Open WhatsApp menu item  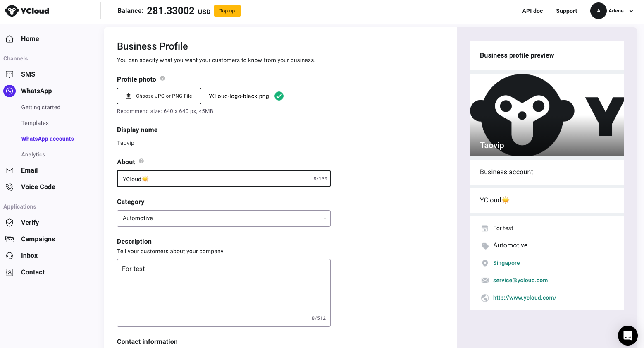[x=36, y=91]
